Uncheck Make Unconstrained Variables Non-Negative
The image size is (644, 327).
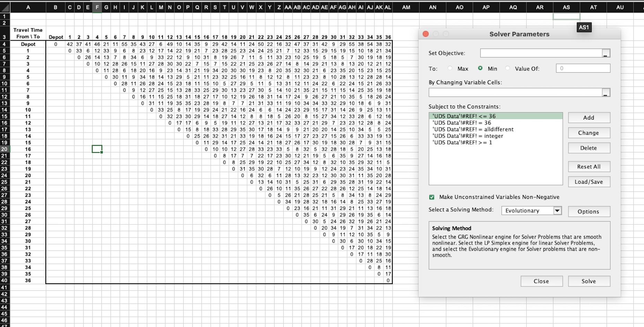(x=432, y=197)
